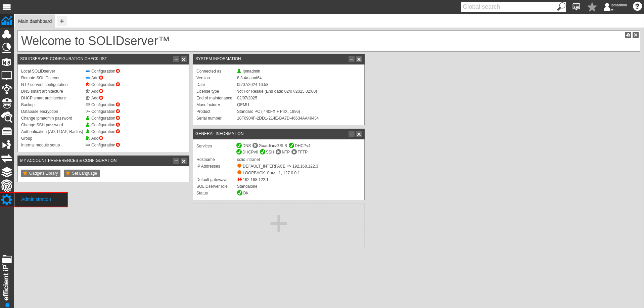Click the help question-mark icon
Viewport: 644px width, 308px height.
[x=637, y=6]
